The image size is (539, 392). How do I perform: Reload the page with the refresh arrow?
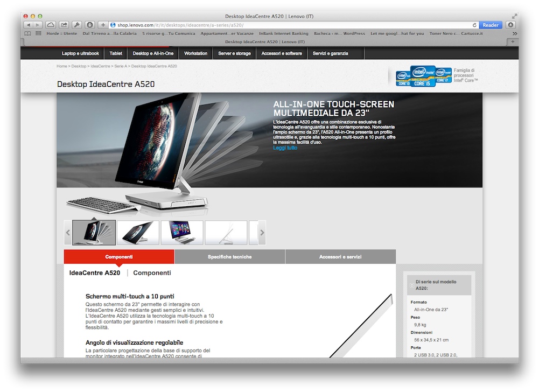(x=474, y=25)
